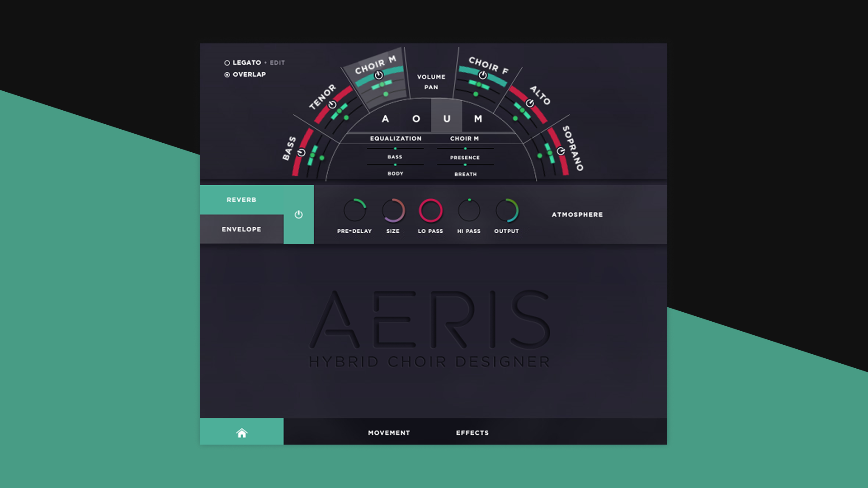Open the Effects page
Image resolution: width=868 pixels, height=488 pixels.
pyautogui.click(x=472, y=432)
